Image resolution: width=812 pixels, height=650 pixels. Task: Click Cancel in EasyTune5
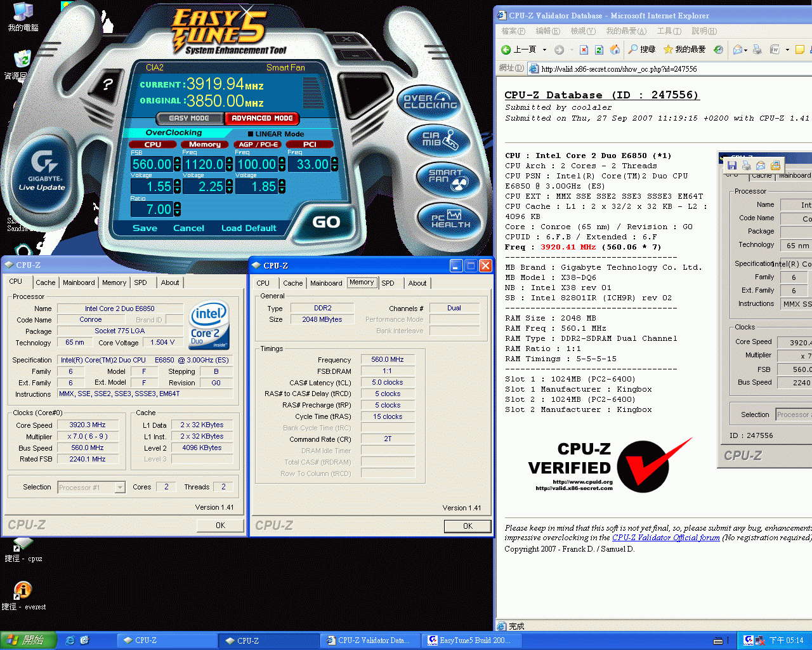(188, 228)
